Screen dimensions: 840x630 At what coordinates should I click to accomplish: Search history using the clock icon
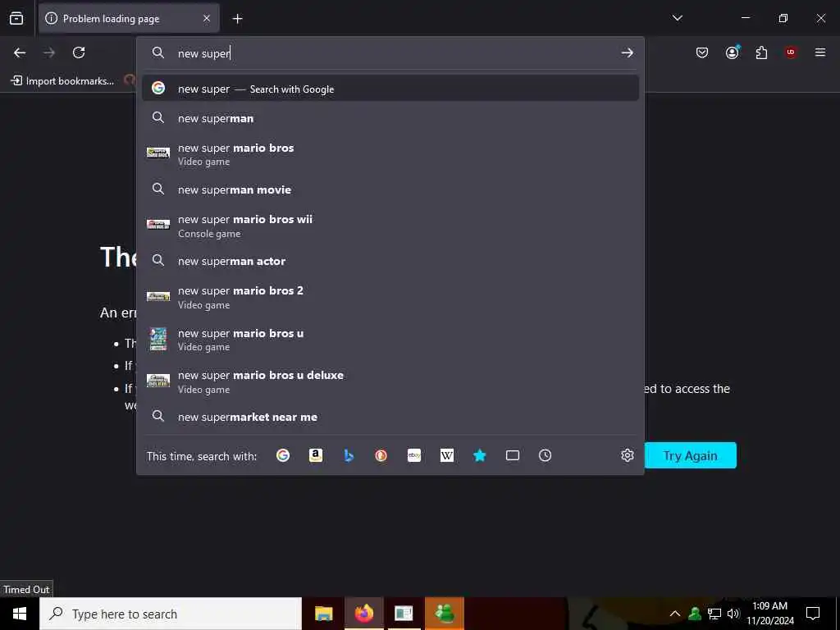[x=545, y=455]
